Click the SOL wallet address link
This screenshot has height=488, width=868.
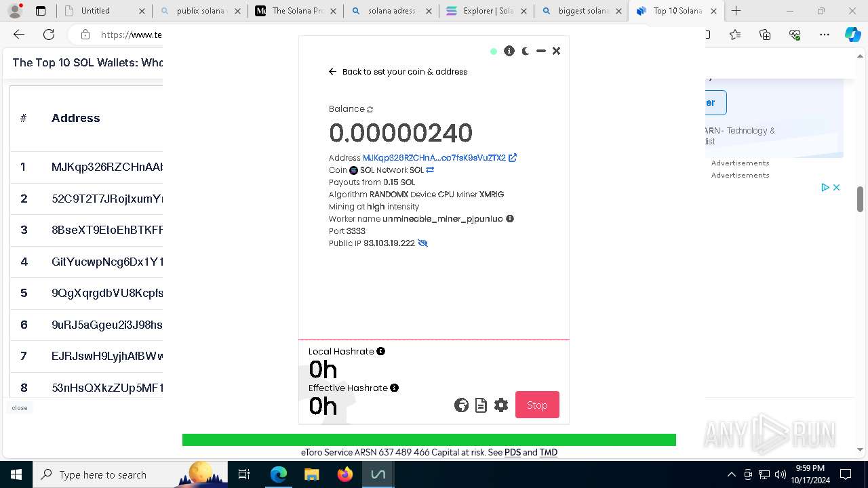pyautogui.click(x=434, y=158)
